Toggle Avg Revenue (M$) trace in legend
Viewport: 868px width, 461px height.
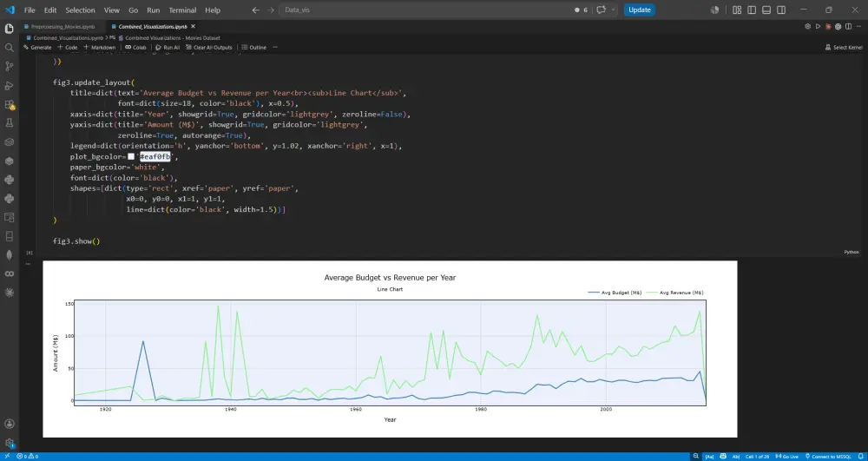674,293
